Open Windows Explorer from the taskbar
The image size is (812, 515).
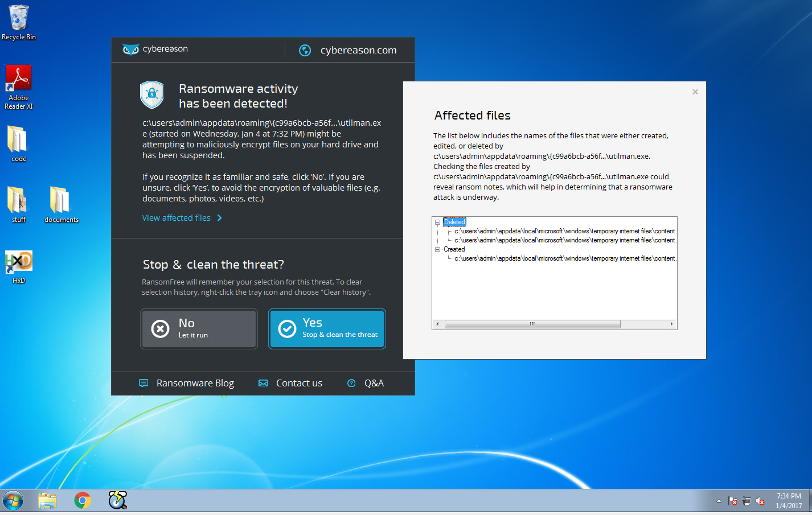[48, 501]
